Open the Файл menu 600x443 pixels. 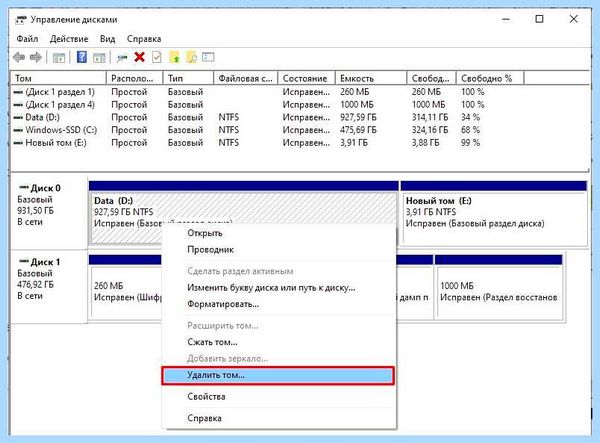point(27,39)
